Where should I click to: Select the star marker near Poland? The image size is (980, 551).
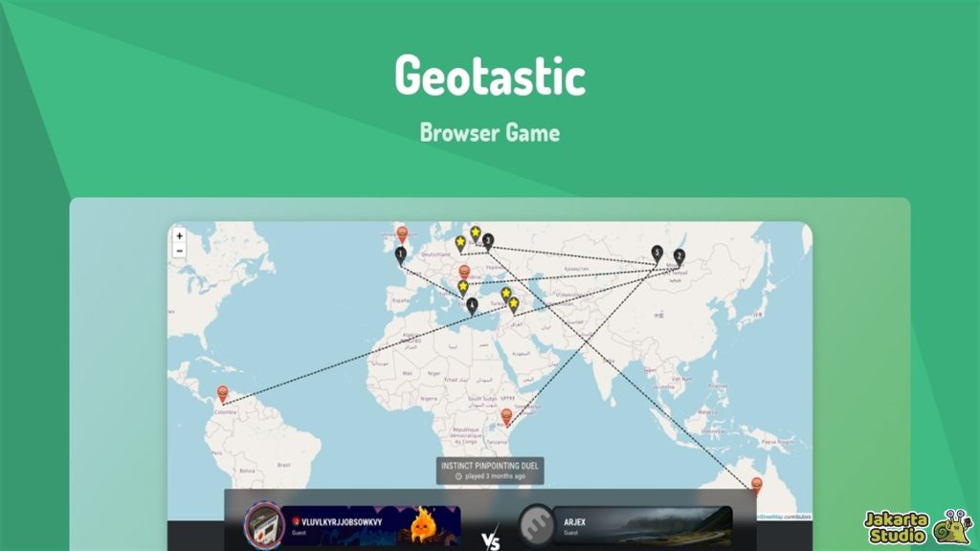[x=459, y=240]
